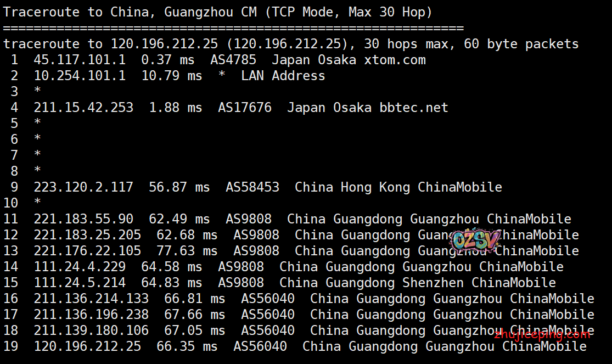The width and height of the screenshot is (612, 364).
Task: Click the xtom.com hostname on hop 1
Action: point(395,60)
